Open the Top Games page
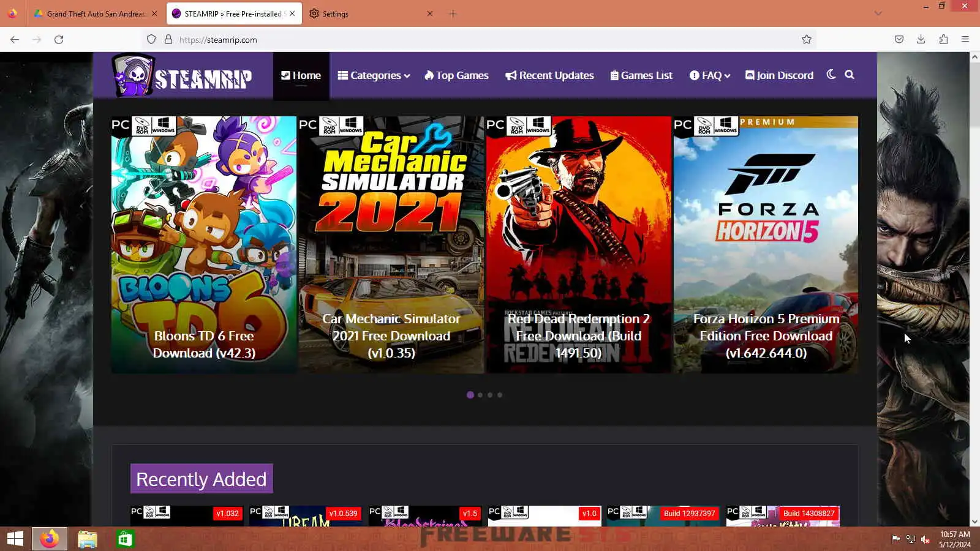Image resolution: width=980 pixels, height=551 pixels. 456,75
